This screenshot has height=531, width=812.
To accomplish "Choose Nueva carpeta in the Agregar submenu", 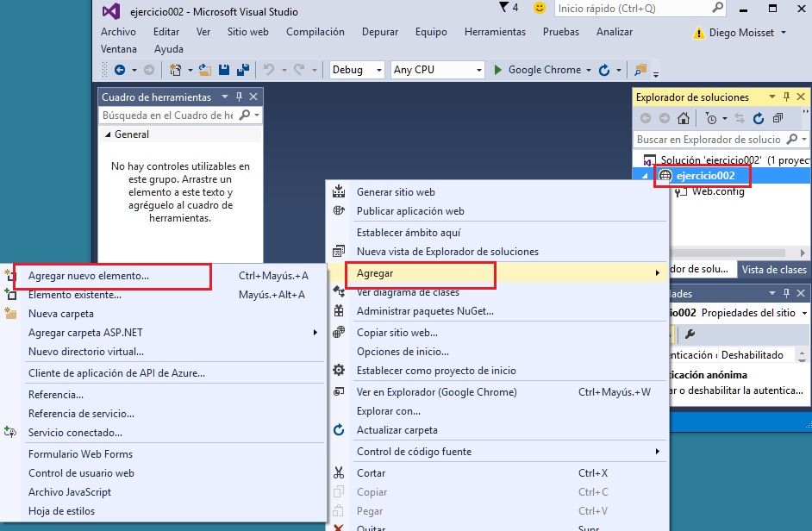I will pos(164,314).
